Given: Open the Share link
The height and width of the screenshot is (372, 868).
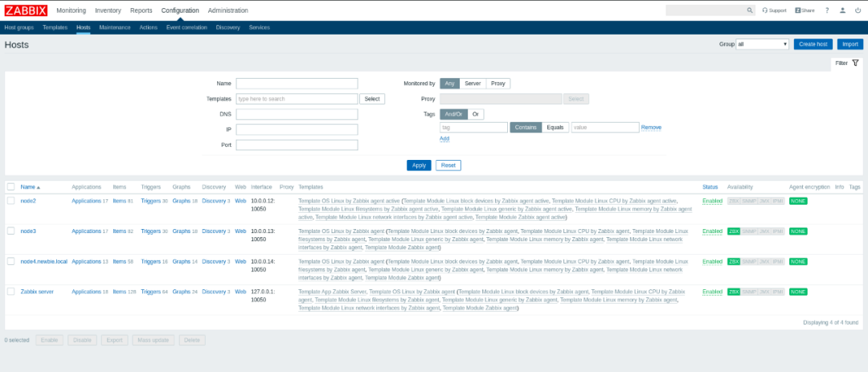Looking at the screenshot, I should 805,10.
